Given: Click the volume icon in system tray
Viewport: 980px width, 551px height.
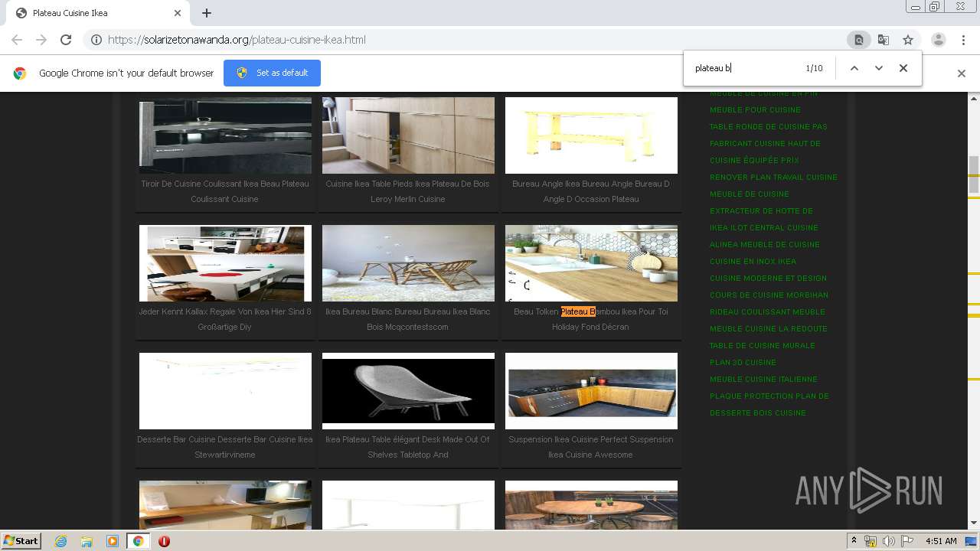Looking at the screenshot, I should 888,541.
